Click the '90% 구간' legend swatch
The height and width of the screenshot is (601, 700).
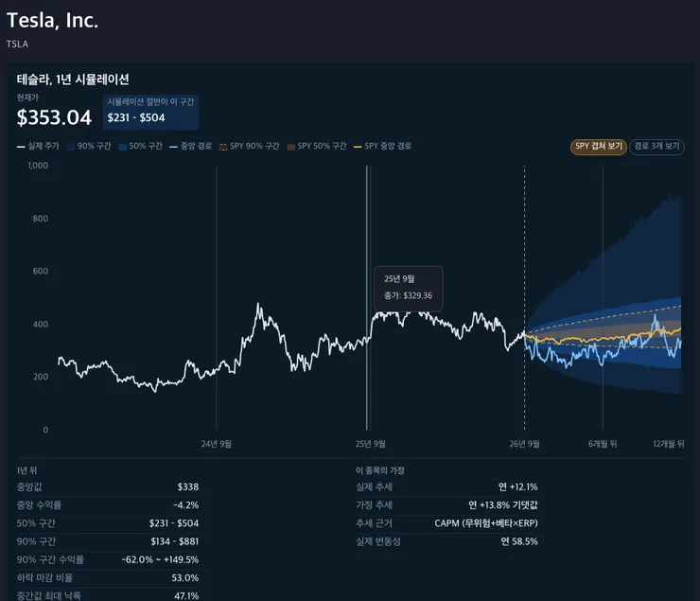[71, 147]
